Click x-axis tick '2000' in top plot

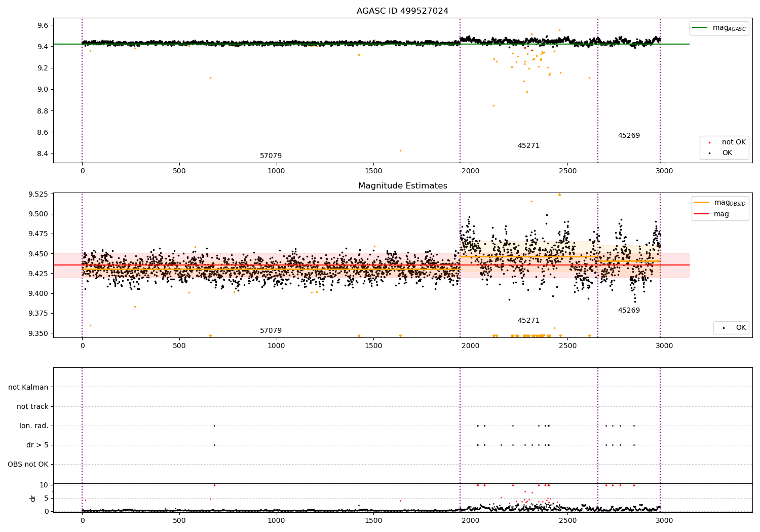pyautogui.click(x=470, y=171)
